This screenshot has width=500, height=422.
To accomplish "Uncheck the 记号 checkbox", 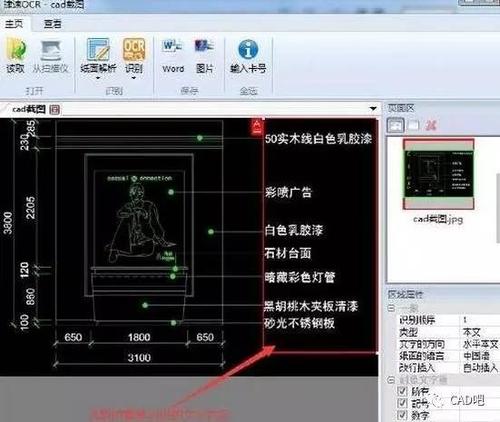I will pyautogui.click(x=402, y=403).
